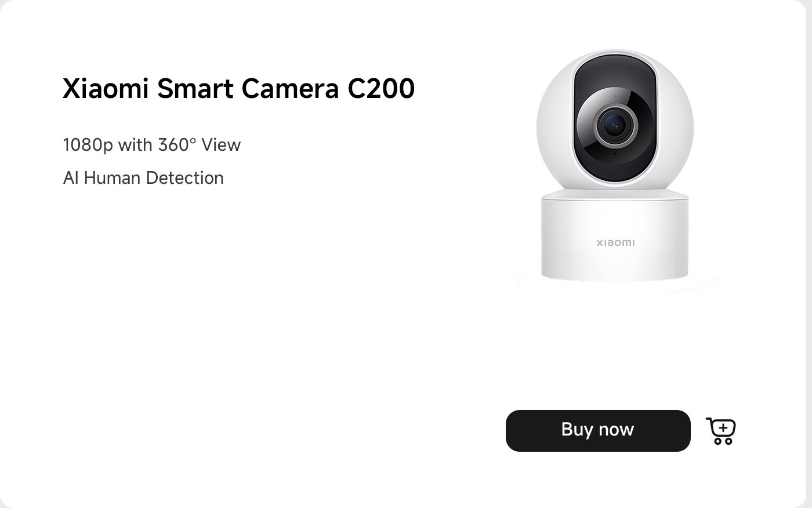The image size is (812, 508).
Task: Add the camera to the shopping cart
Action: (x=721, y=431)
